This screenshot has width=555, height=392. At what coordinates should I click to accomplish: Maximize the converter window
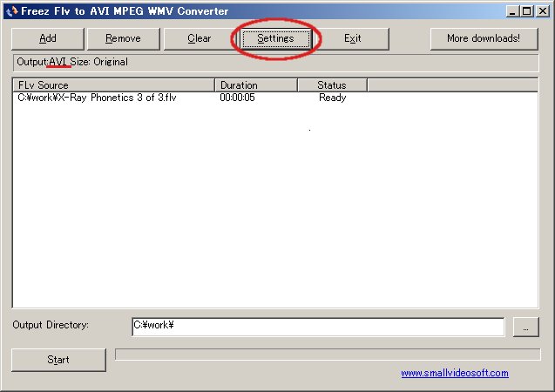(x=526, y=11)
